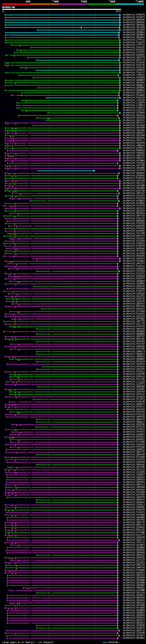Open hit UniRef100_P08475

(x=134, y=15)
